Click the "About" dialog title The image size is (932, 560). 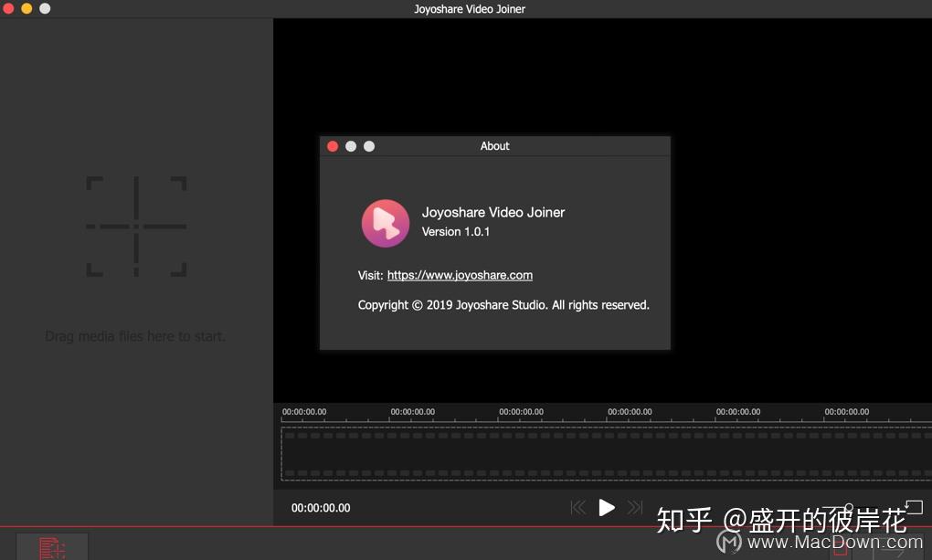click(x=494, y=146)
